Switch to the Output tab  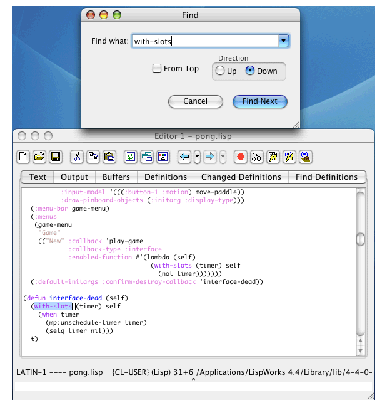[x=74, y=177]
